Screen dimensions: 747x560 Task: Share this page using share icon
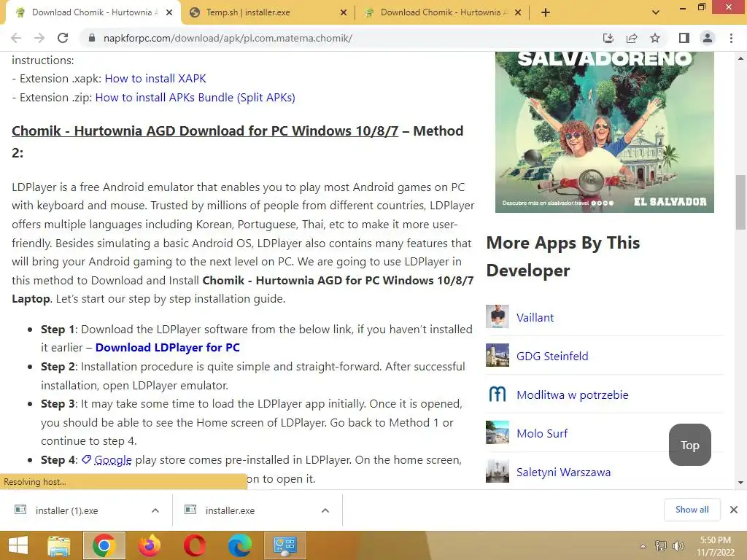[632, 38]
